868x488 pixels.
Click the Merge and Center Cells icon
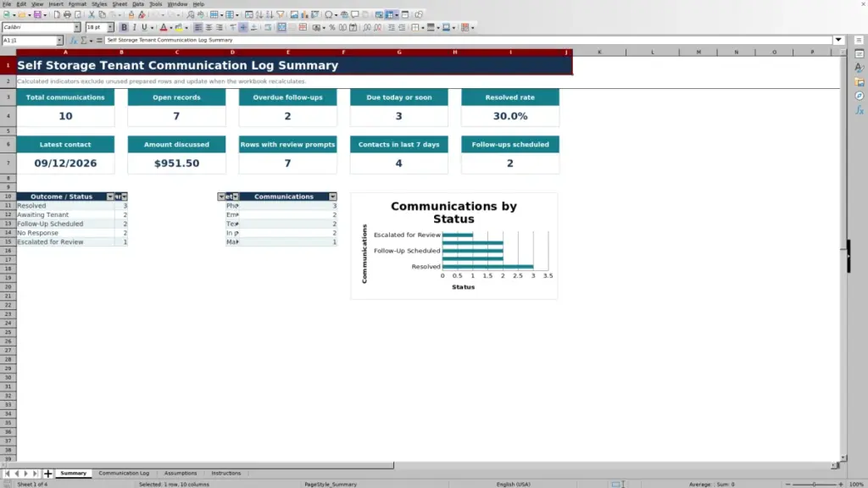(x=281, y=27)
